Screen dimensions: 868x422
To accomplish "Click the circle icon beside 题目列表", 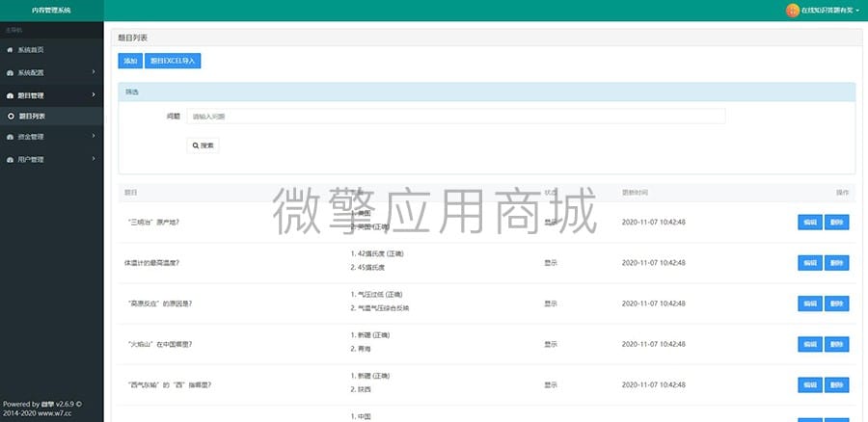I will pos(11,117).
